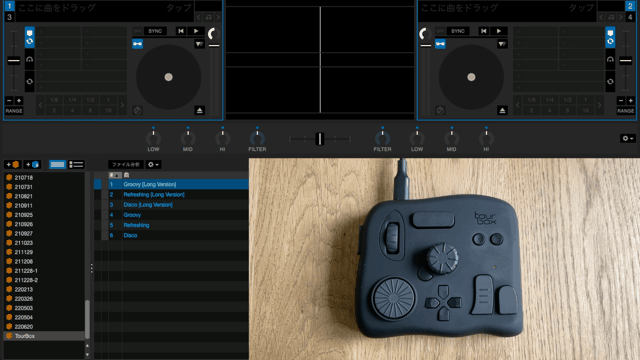The height and width of the screenshot is (360, 640).
Task: Click the circular-arrows loop icon on deck 2
Action: tap(610, 82)
